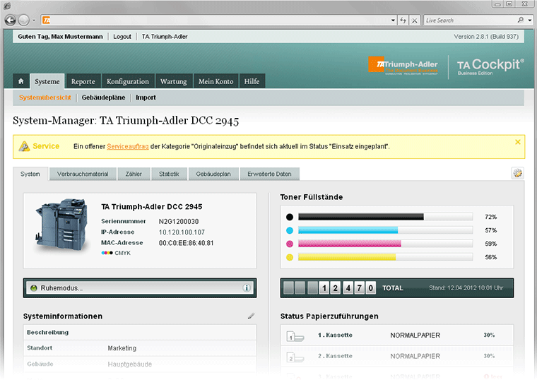The height and width of the screenshot is (392, 537).
Task: Select the Systeme main tab
Action: pos(47,81)
